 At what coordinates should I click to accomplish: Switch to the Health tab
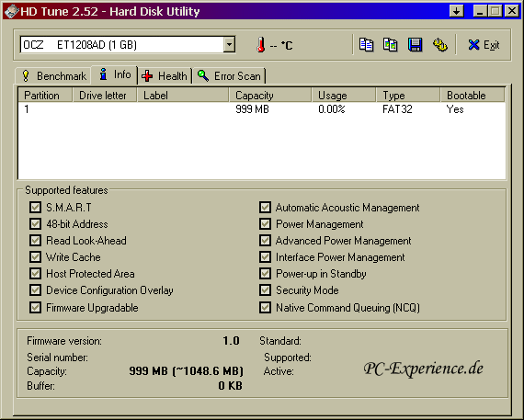click(165, 76)
